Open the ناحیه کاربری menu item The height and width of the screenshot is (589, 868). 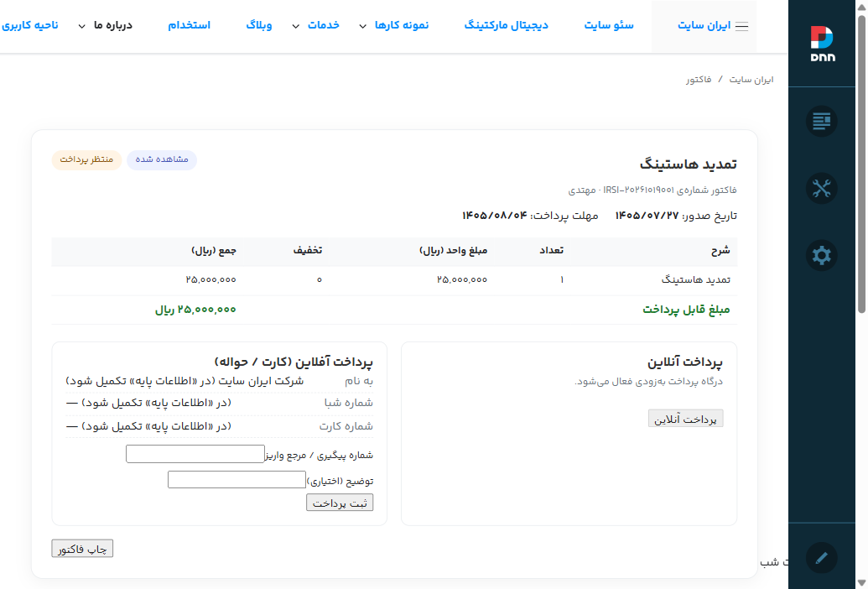30,25
